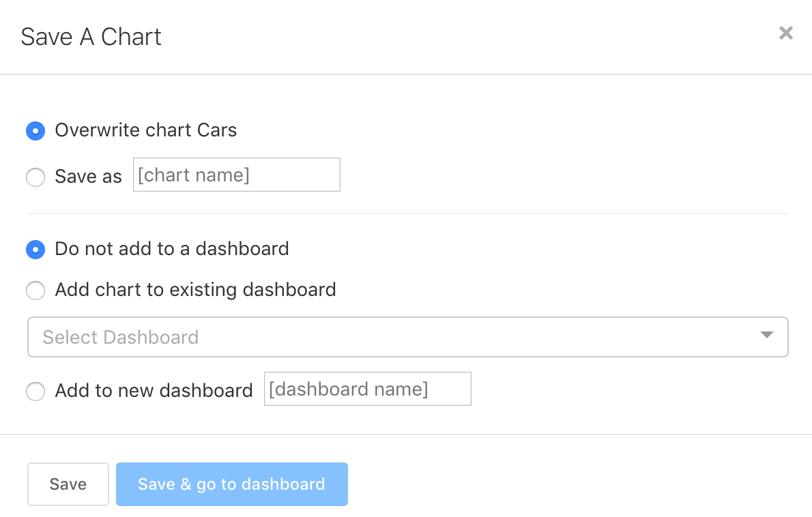Close the Save A Chart dialog
Screen dimensions: 812x517
[x=785, y=33]
